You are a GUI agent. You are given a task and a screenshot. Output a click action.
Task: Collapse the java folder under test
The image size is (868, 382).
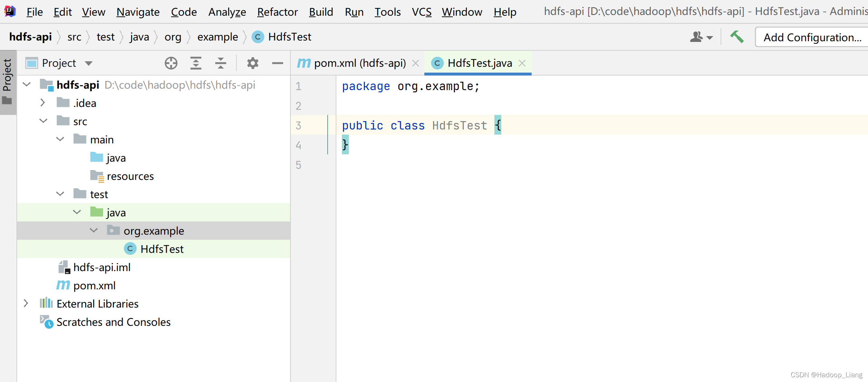(x=77, y=212)
